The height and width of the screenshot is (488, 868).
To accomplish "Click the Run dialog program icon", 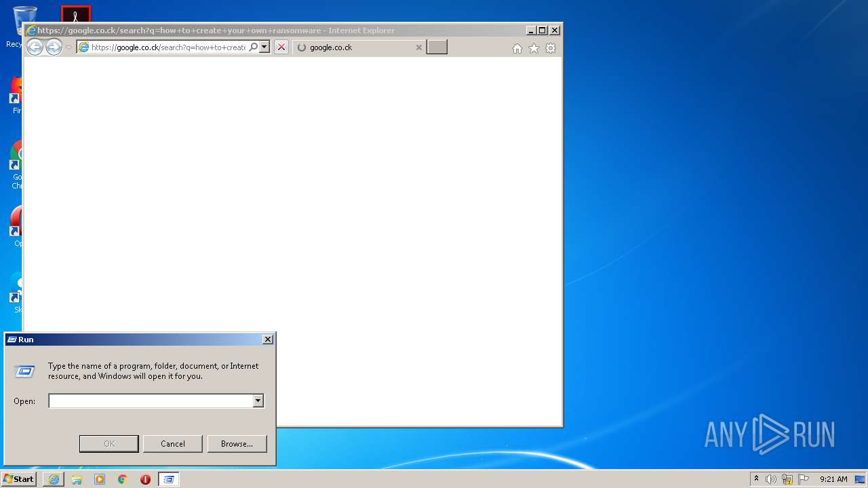I will point(24,371).
